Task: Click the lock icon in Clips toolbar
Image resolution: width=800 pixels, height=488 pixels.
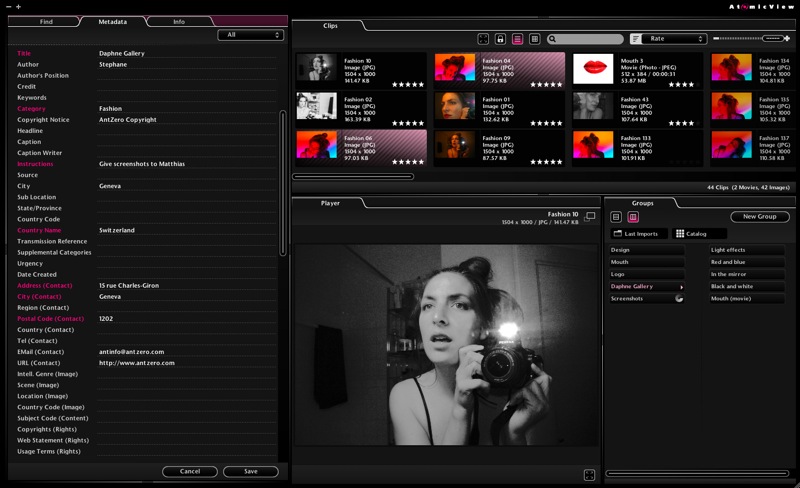Action: pos(501,39)
